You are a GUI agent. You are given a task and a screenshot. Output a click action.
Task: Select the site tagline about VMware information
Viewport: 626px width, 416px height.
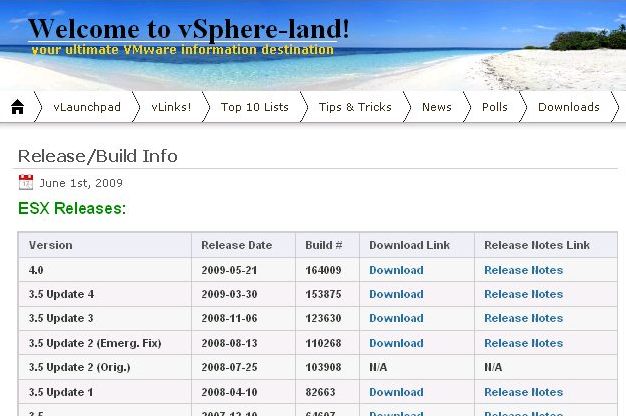(x=182, y=50)
